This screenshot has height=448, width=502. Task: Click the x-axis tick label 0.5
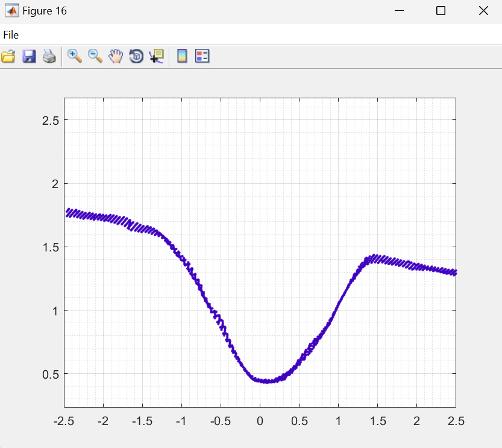coord(300,421)
